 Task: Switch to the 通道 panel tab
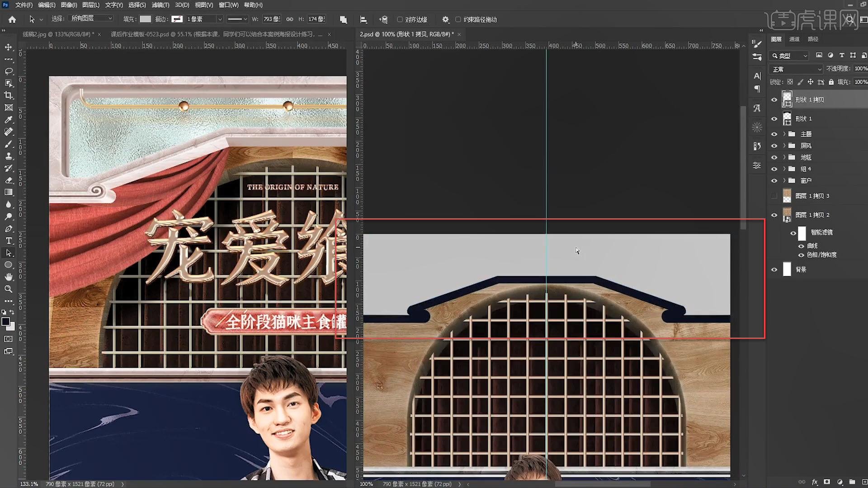[x=794, y=39]
